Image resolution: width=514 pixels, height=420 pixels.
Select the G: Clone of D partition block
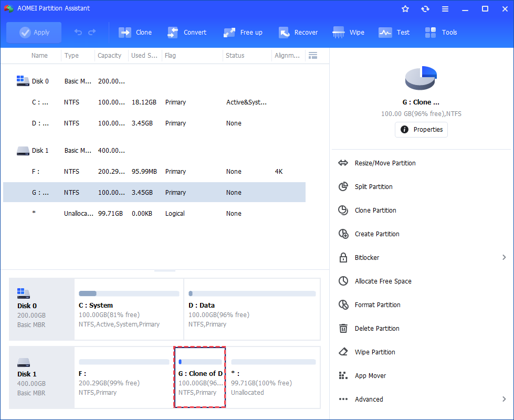pos(200,377)
